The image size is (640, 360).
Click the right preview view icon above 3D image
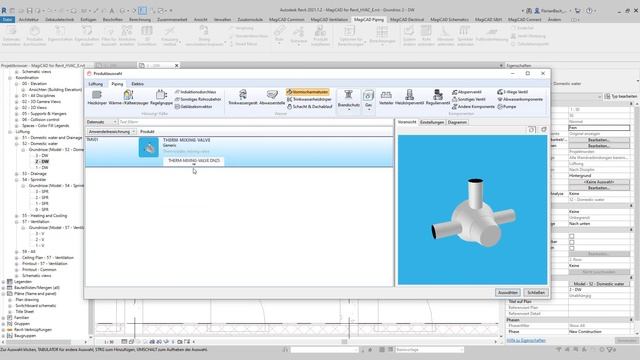point(544,129)
